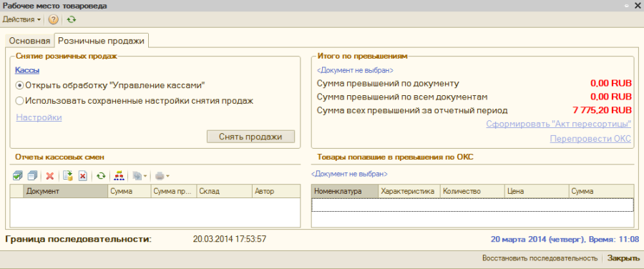
Task: Click the help question mark icon
Action: [54, 19]
